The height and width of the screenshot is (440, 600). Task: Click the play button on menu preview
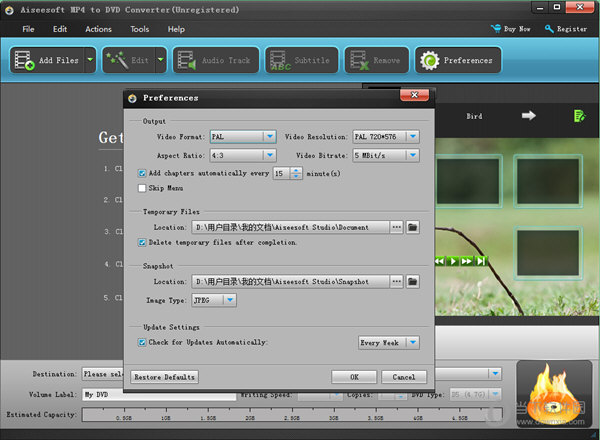[x=453, y=261]
